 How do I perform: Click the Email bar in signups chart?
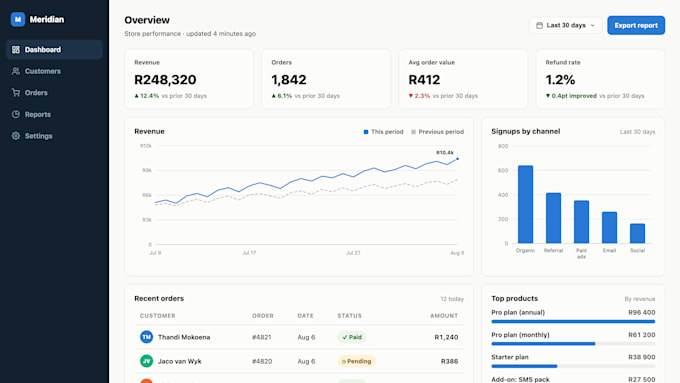(x=609, y=227)
